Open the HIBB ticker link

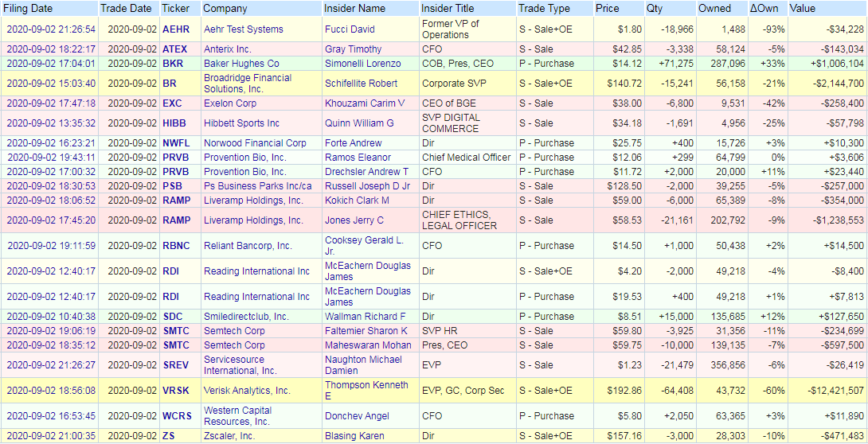click(x=174, y=123)
